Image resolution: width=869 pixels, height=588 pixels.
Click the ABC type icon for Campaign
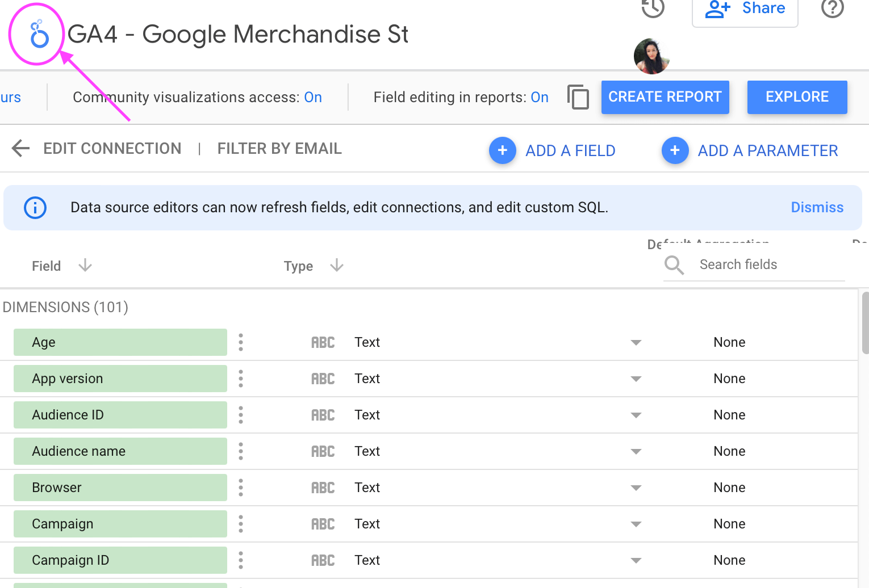[x=323, y=524]
